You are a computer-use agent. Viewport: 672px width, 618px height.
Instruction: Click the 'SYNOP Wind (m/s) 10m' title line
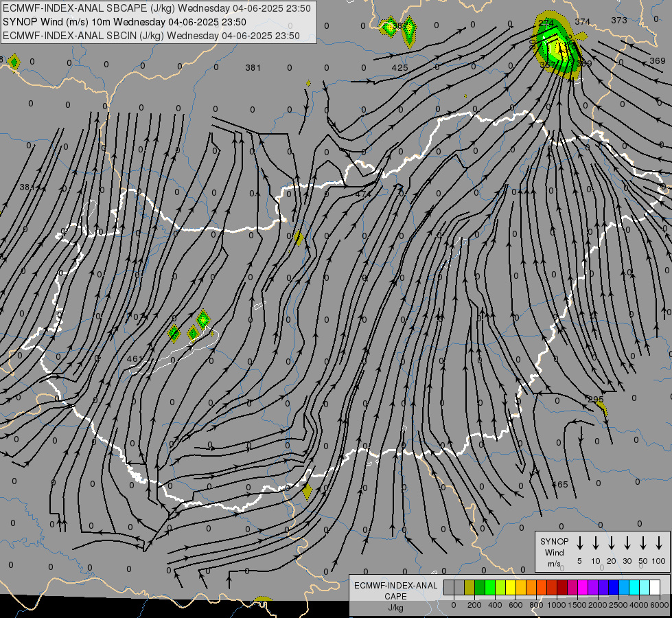point(124,22)
